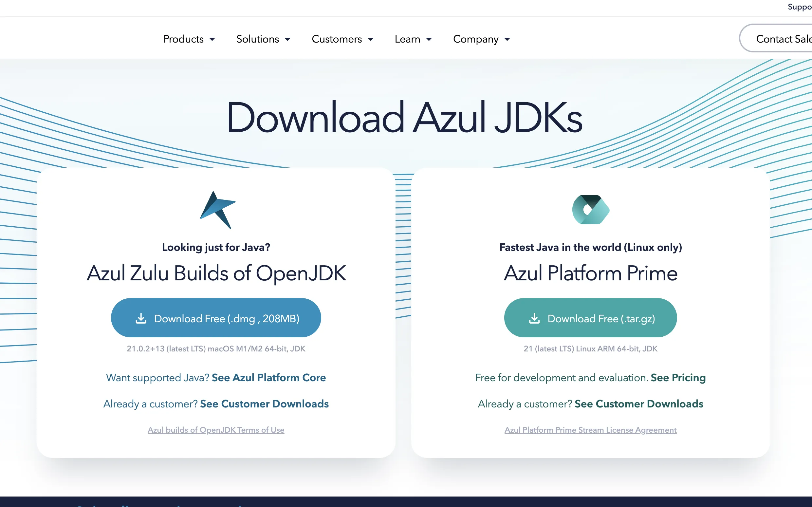The image size is (812, 507).
Task: Click the Azul Platform Prime logo icon
Action: click(591, 210)
